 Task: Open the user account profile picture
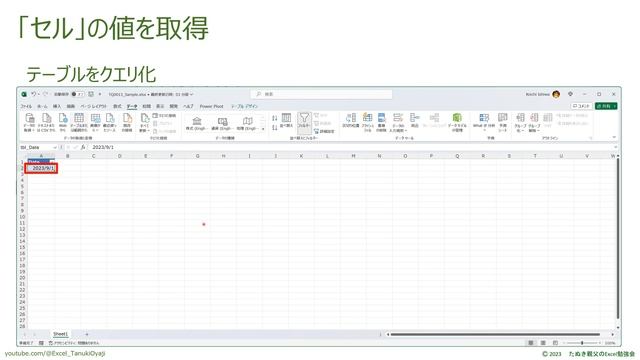(556, 94)
